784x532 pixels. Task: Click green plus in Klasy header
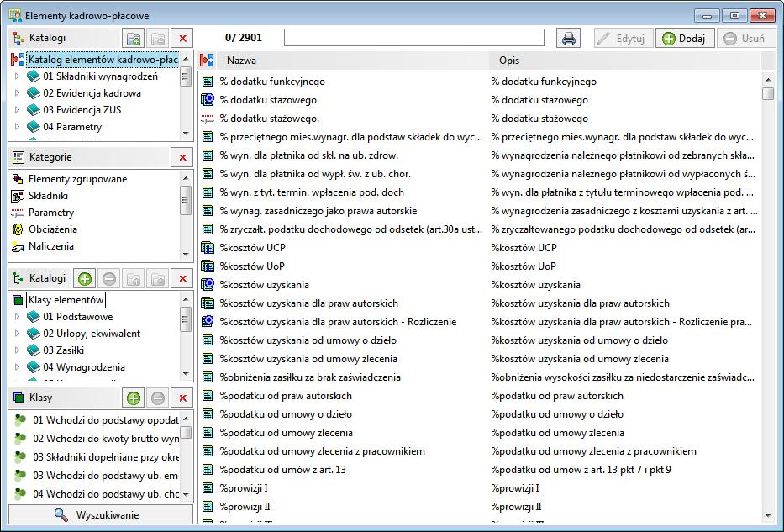[134, 398]
